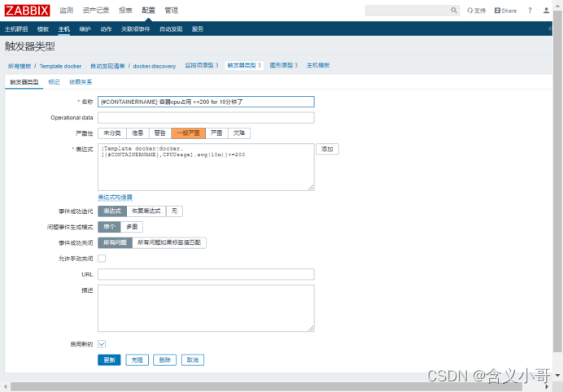Open 自动发现清单 breadcrumb link
The width and height of the screenshot is (563, 392).
click(x=107, y=66)
